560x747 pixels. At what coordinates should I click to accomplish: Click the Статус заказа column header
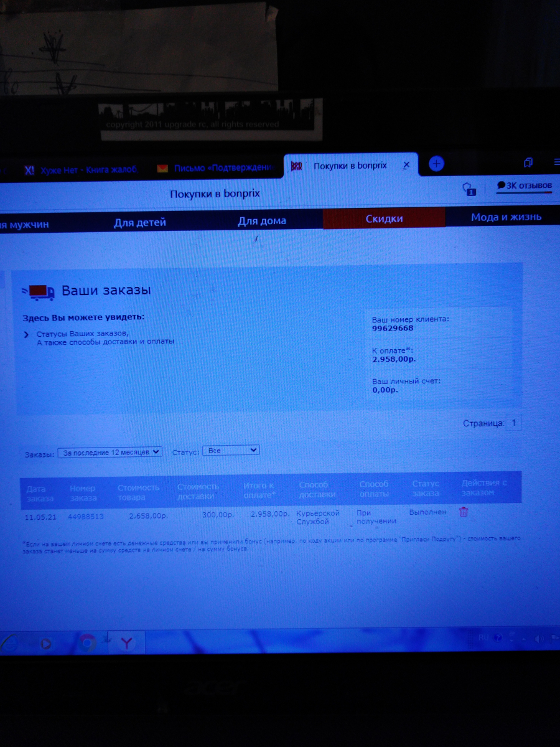point(426,488)
